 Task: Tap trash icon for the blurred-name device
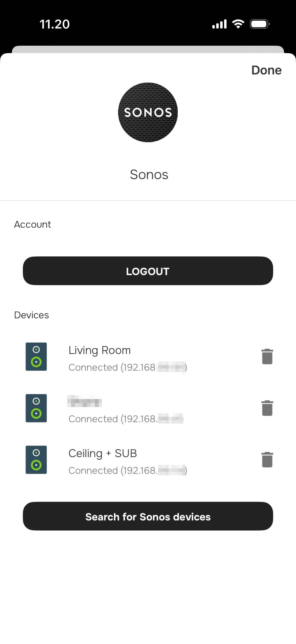[267, 408]
